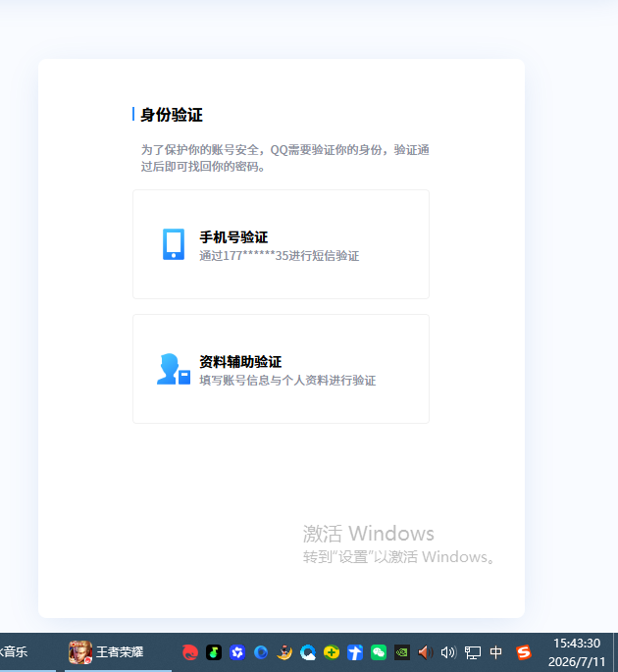Open the blue circle browser tray icon

coord(261,652)
